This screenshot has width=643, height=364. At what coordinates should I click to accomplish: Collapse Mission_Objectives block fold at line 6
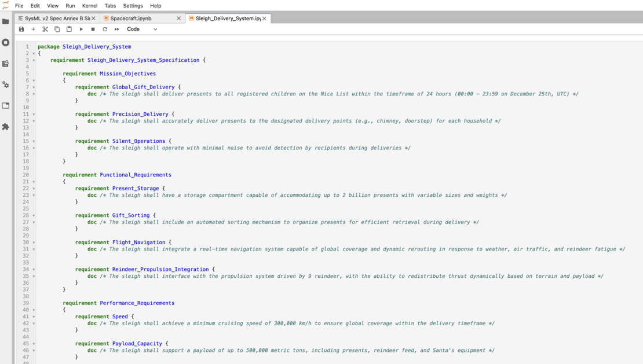[34, 80]
